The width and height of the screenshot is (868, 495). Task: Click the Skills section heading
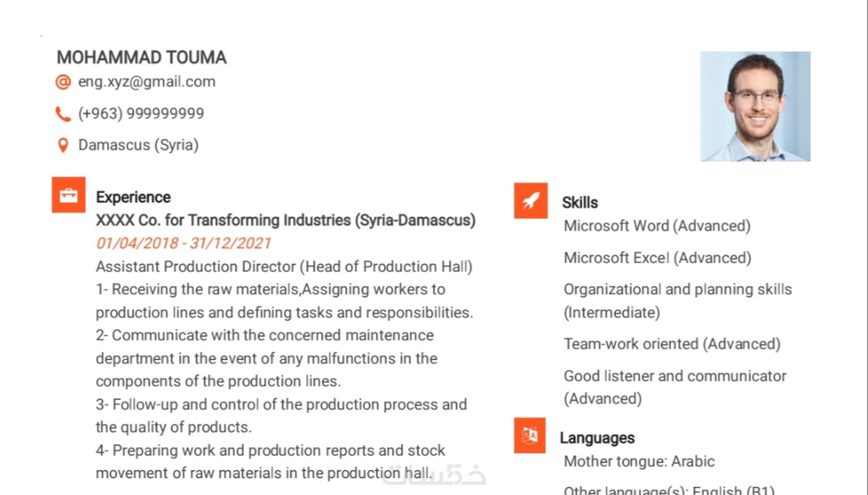580,203
